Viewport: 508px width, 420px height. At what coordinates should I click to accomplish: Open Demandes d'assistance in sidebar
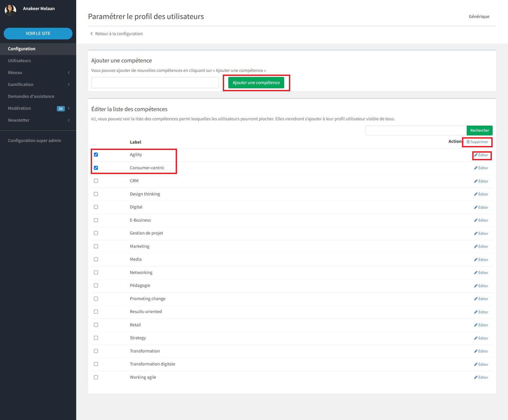(31, 96)
